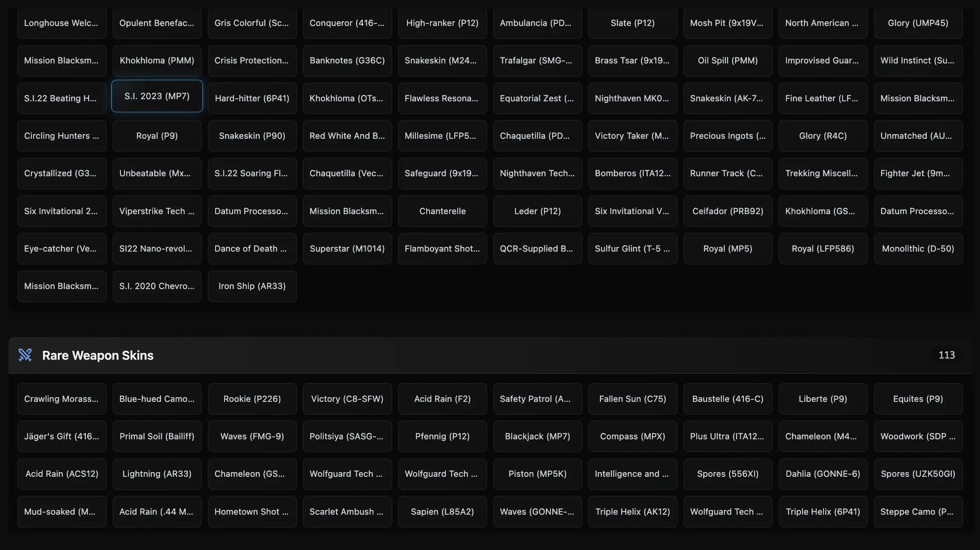This screenshot has height=550, width=980.
Task: Select the Equites (P9) rare skin
Action: click(x=918, y=399)
